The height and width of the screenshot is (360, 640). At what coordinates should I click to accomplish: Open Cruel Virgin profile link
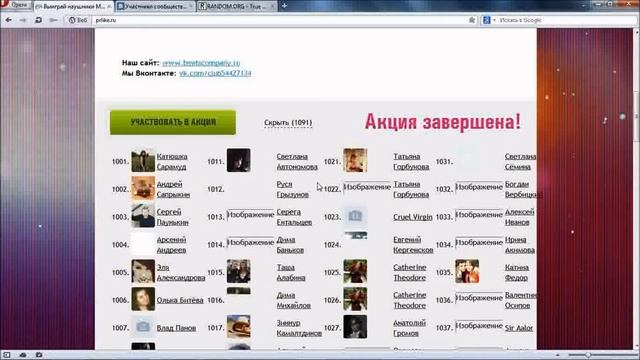click(413, 217)
